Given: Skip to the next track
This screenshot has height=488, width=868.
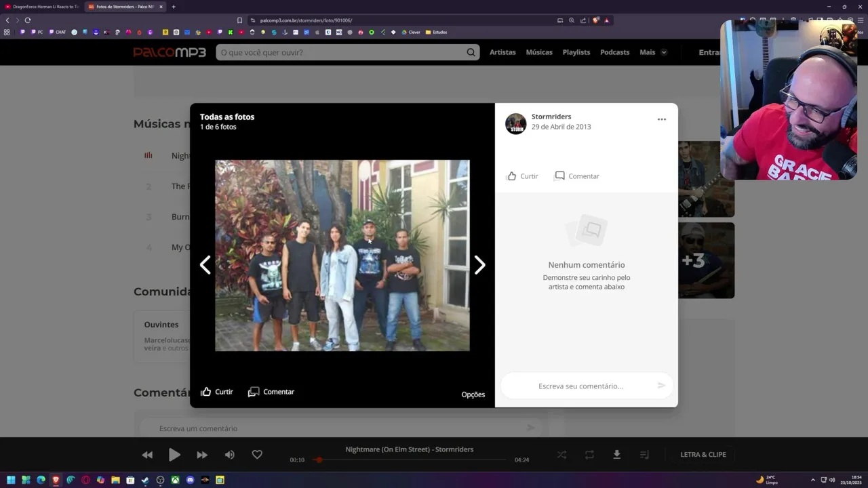Looking at the screenshot, I should (x=202, y=455).
